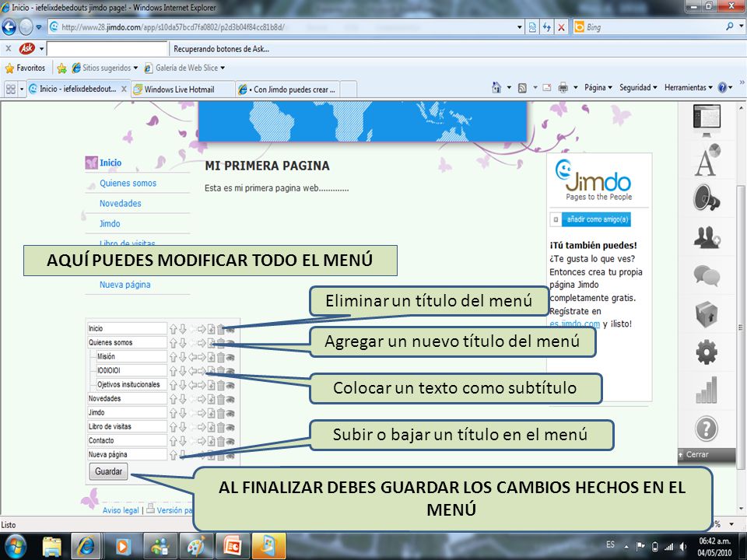Viewport: 747px width, 560px height.
Task: Open Bing search options dropdown arrow
Action: pyautogui.click(x=742, y=26)
